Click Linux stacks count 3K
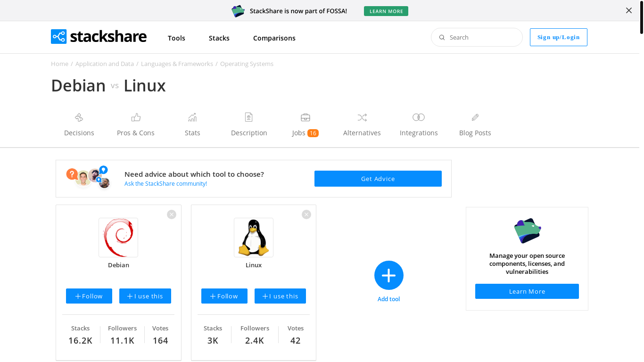Screen dimensions: 644x362 click(213, 340)
